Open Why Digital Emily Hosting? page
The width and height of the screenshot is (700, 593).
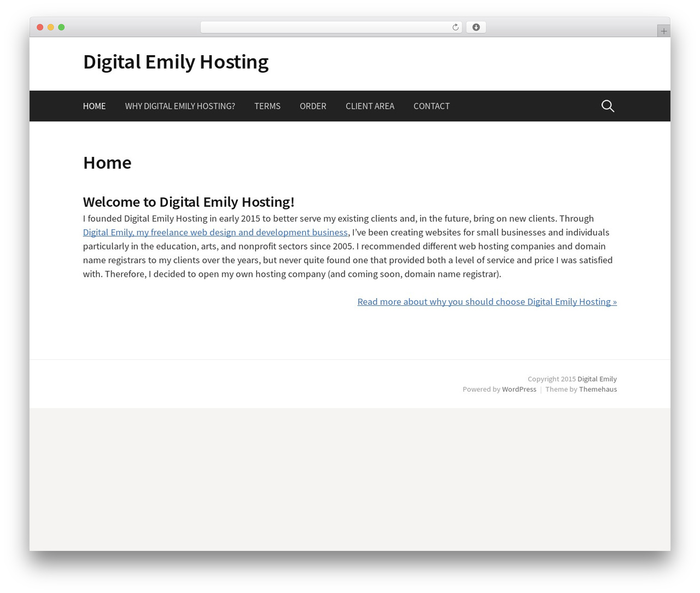click(x=180, y=106)
